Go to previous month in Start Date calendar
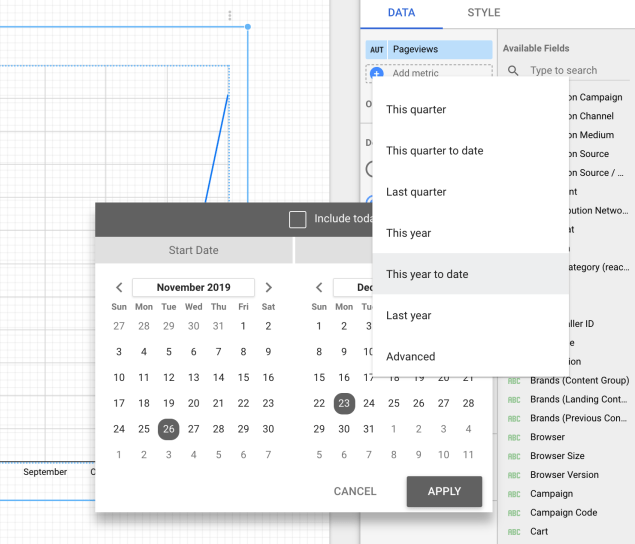Viewport: 635px width, 544px height. [x=119, y=288]
